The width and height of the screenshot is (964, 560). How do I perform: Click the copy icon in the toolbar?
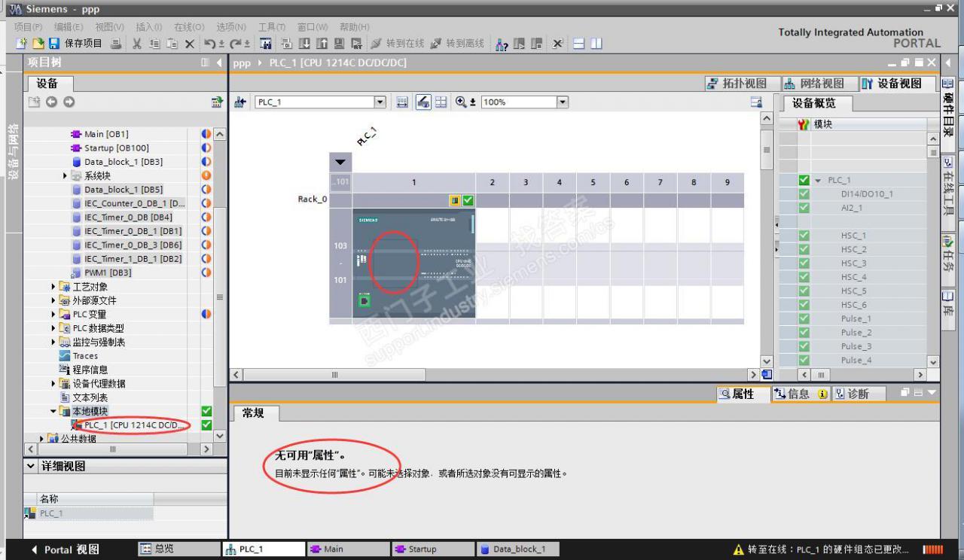tap(154, 44)
